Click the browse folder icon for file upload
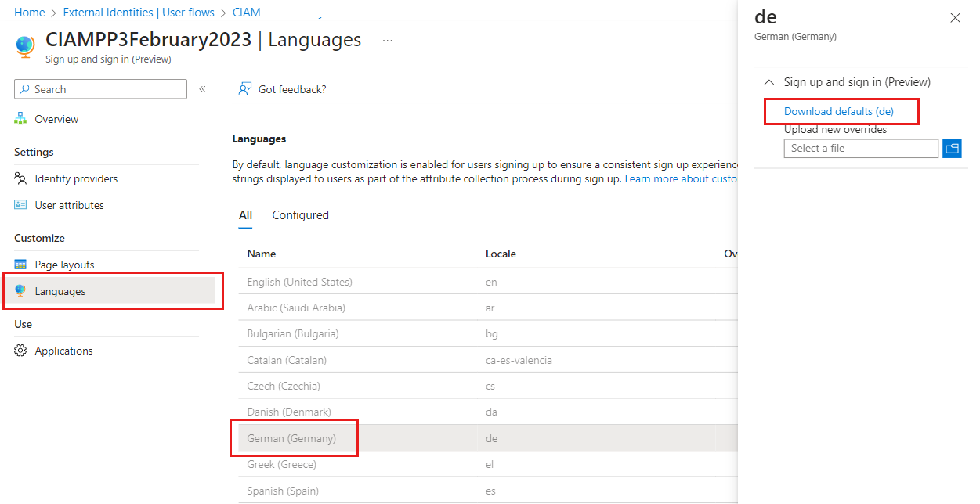980x504 pixels. (x=952, y=148)
